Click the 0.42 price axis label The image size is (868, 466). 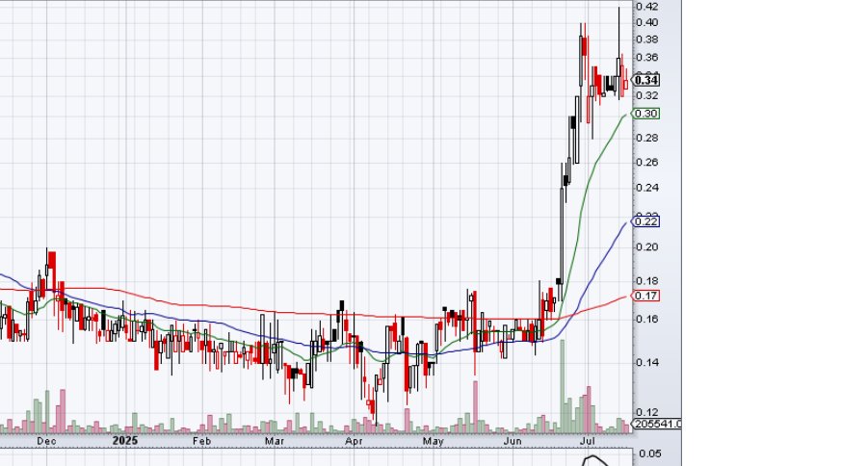647,7
